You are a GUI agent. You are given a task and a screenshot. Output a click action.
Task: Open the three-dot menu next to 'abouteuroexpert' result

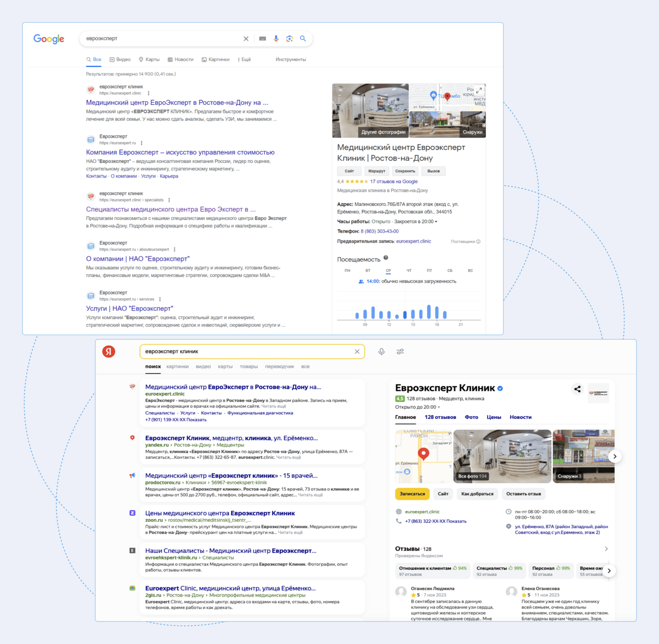(x=175, y=249)
